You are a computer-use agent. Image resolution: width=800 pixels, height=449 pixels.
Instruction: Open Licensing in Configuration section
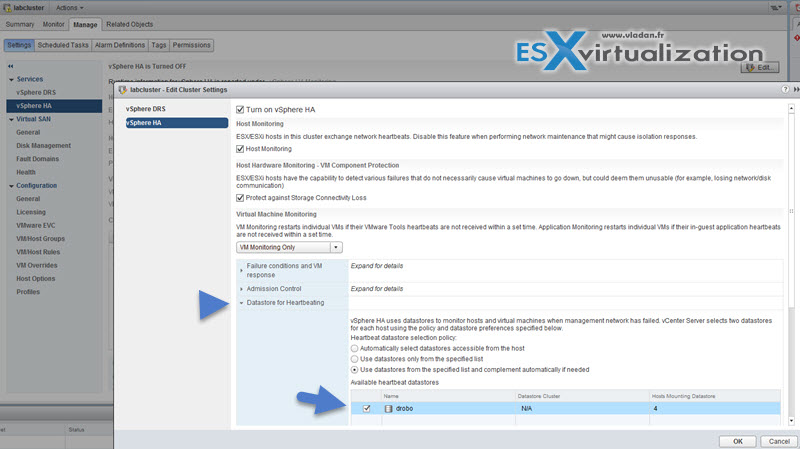tap(31, 212)
